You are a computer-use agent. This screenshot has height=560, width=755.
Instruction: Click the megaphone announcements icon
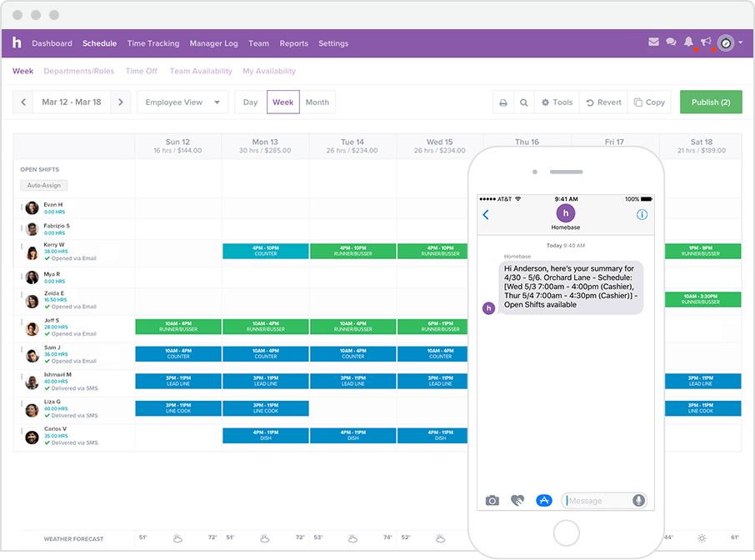(705, 40)
